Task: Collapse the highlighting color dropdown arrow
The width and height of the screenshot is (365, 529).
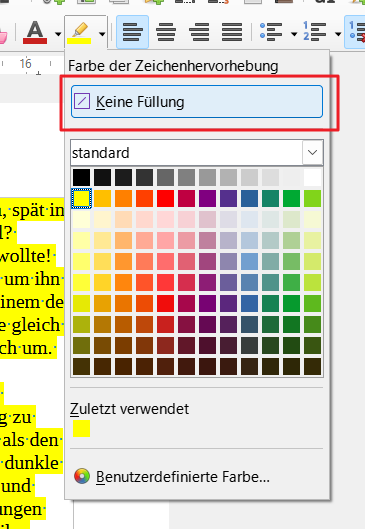Action: pos(102,34)
